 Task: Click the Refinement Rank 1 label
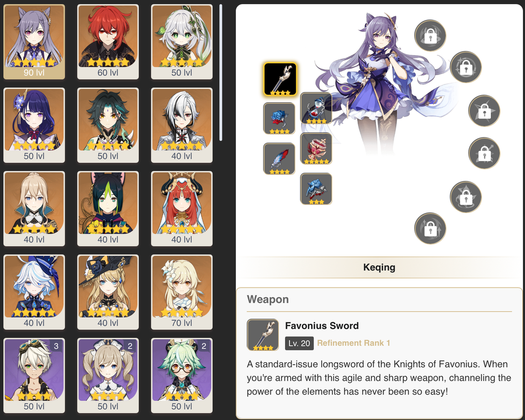coord(353,343)
